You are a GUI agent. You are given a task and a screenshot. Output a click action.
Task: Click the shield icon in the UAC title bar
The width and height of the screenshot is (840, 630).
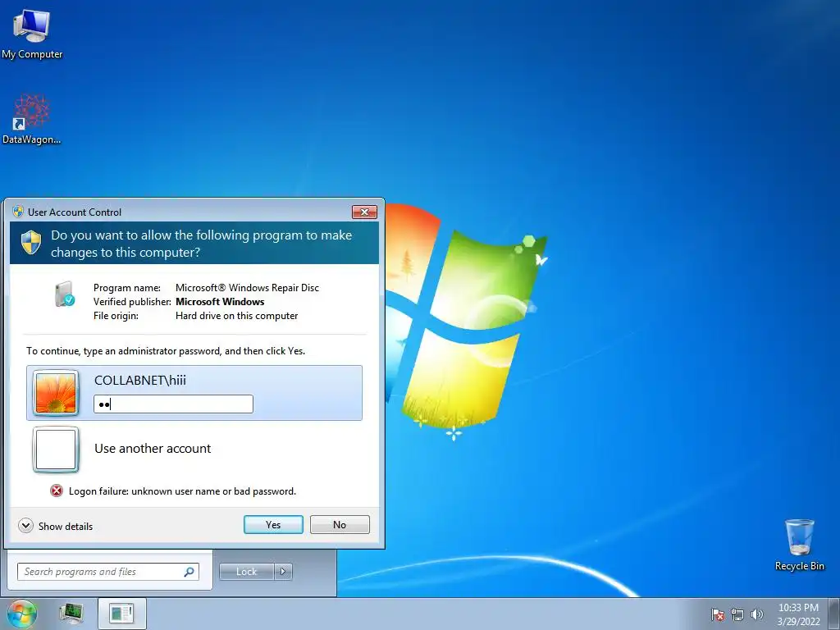18,212
